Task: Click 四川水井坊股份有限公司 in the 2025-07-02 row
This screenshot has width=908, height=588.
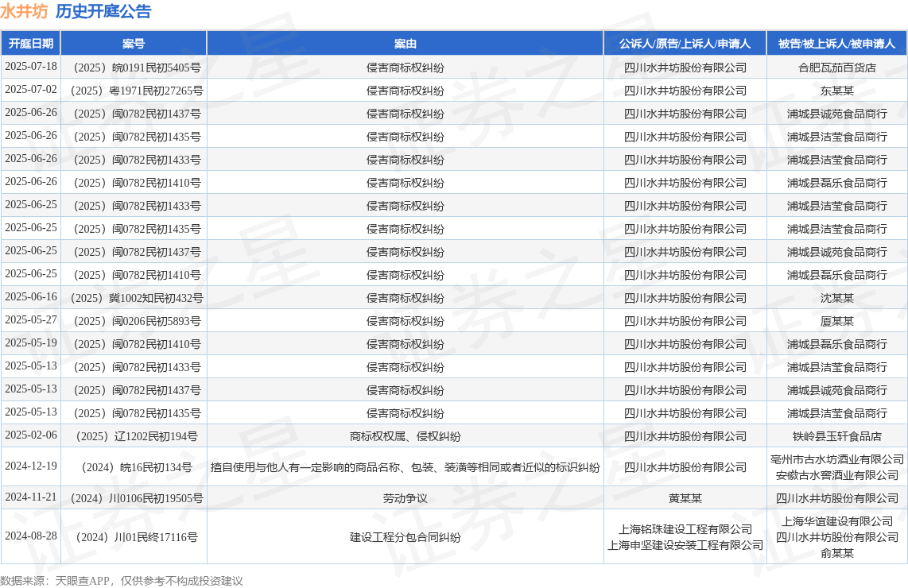Action: click(685, 91)
